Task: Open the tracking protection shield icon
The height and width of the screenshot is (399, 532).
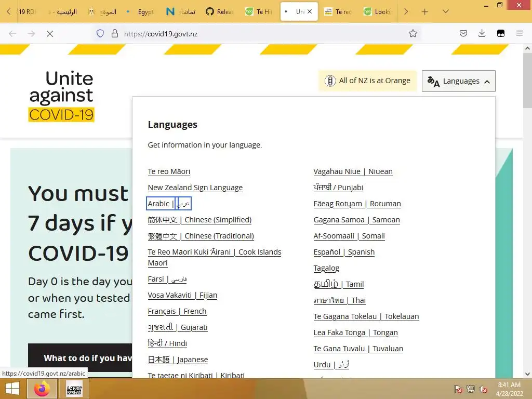Action: 100,33
